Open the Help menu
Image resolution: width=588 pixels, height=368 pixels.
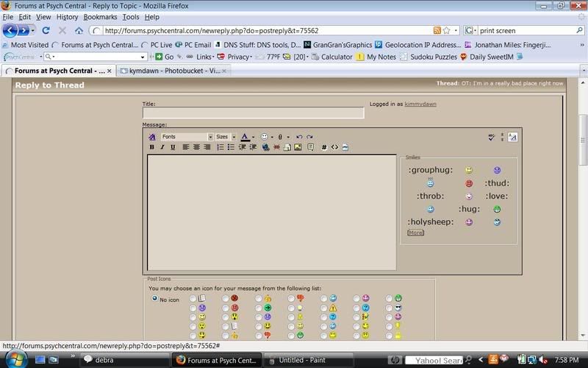coord(152,17)
